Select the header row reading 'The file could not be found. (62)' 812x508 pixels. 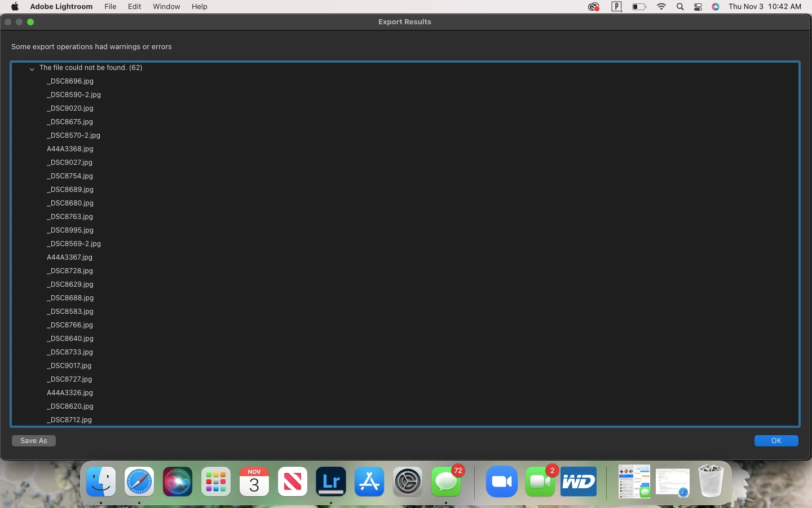405,68
